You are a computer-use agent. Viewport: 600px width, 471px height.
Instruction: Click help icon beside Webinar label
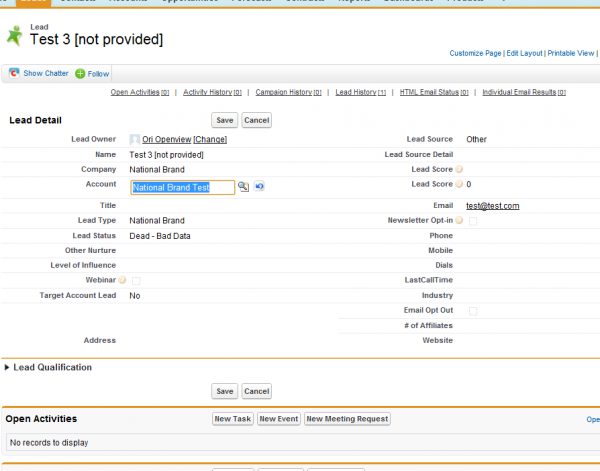tap(122, 280)
